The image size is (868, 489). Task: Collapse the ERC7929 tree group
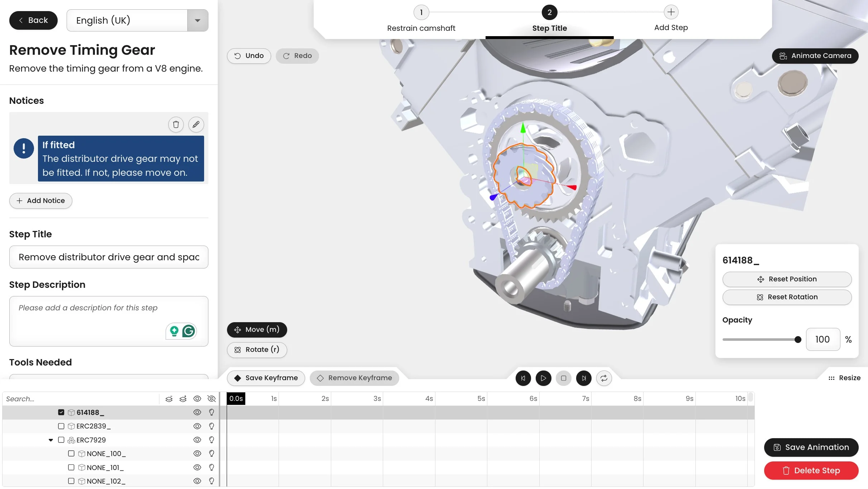[51, 440]
